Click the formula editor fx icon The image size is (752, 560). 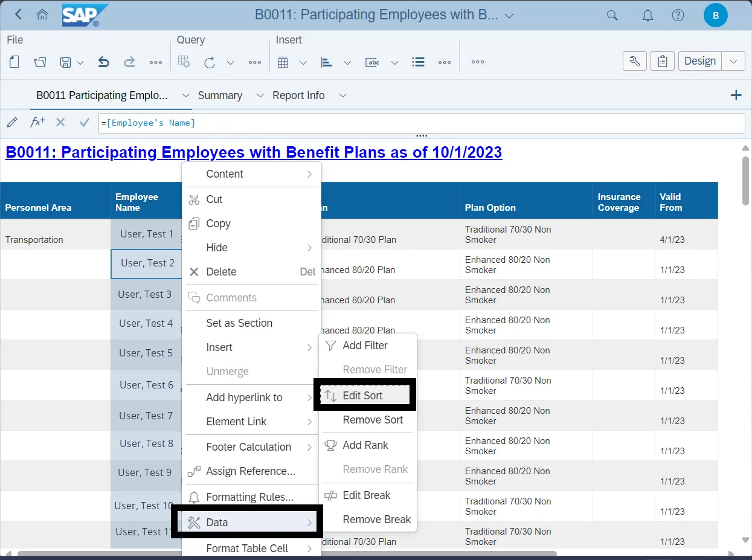tap(37, 122)
